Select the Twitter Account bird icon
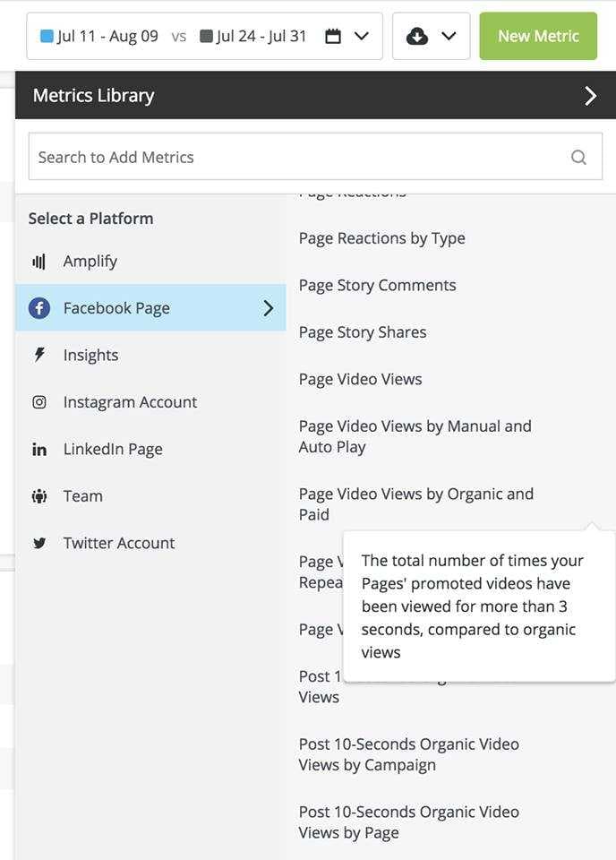The width and height of the screenshot is (616, 860). pos(39,542)
